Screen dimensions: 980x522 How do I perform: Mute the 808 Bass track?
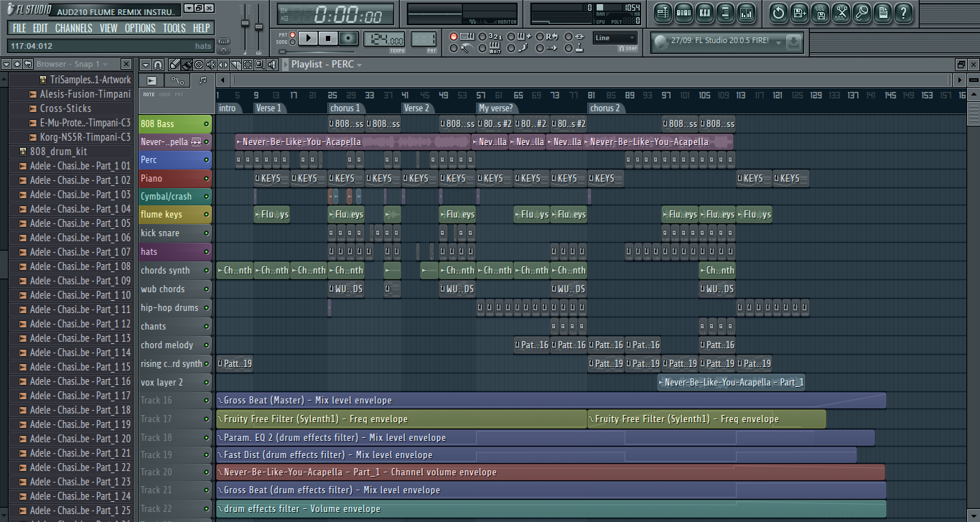[x=207, y=124]
